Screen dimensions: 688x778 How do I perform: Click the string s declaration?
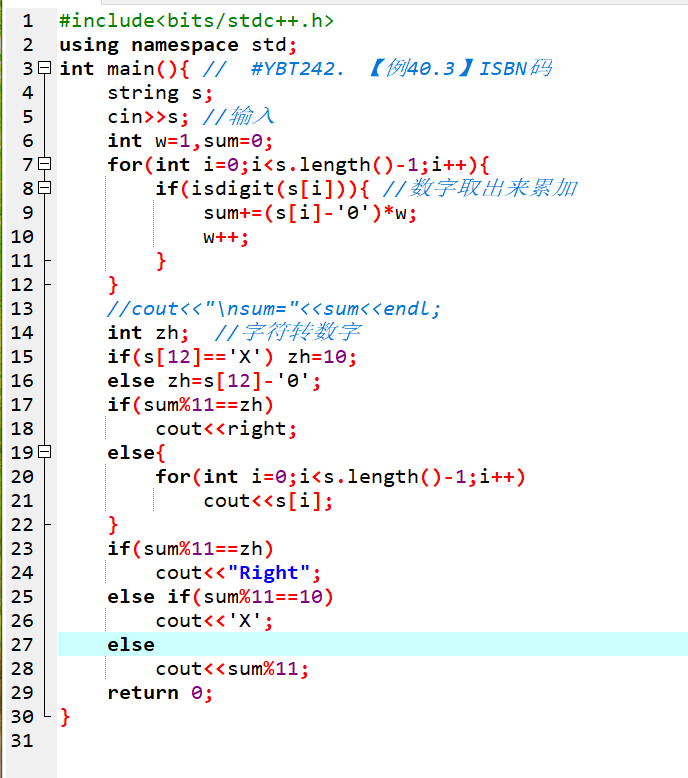click(x=160, y=93)
